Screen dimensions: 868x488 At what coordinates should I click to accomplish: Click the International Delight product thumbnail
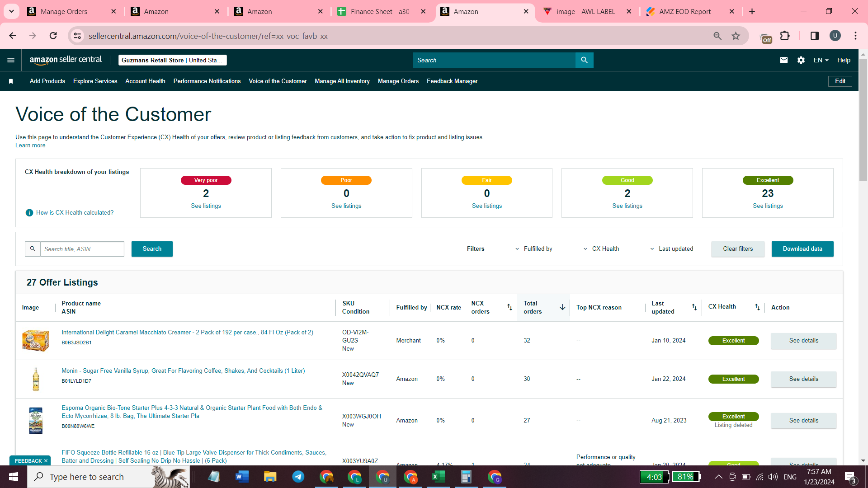pyautogui.click(x=36, y=341)
